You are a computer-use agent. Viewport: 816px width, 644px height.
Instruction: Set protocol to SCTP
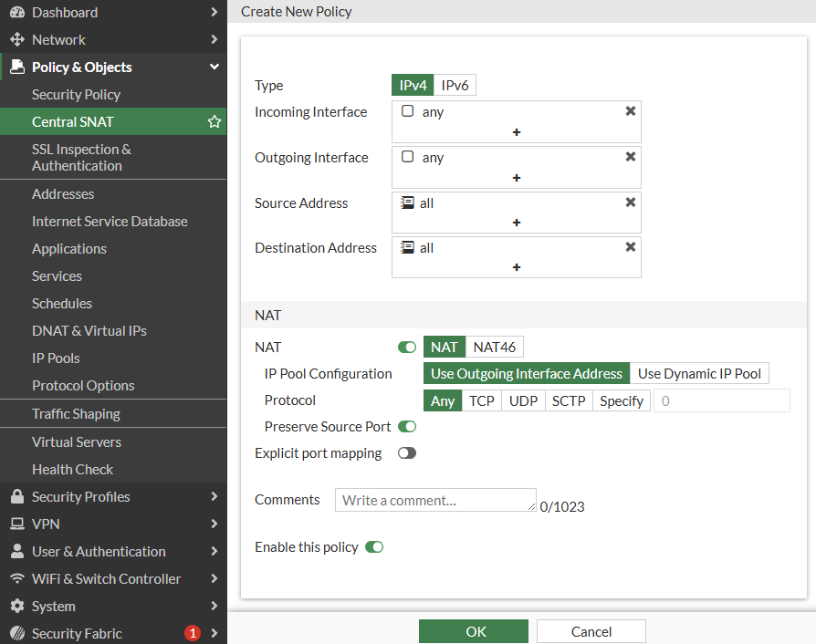pyautogui.click(x=569, y=400)
